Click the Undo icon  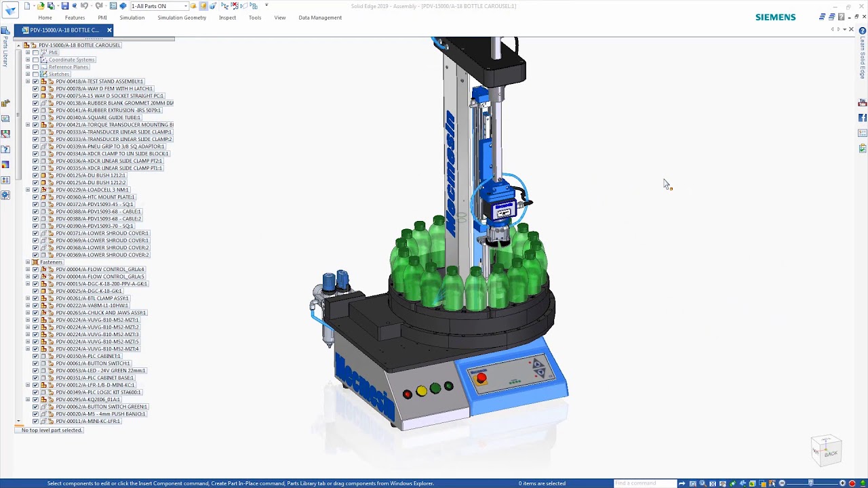click(84, 6)
